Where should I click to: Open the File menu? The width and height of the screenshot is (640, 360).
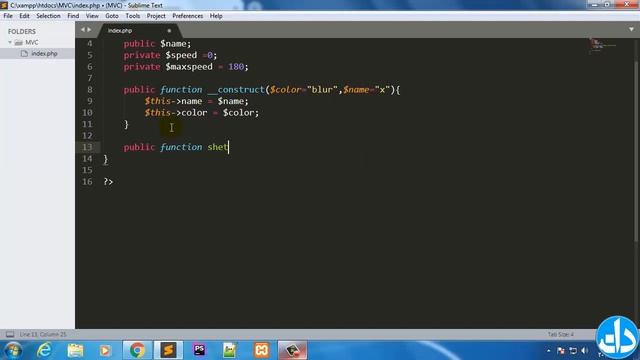pyautogui.click(x=8, y=16)
